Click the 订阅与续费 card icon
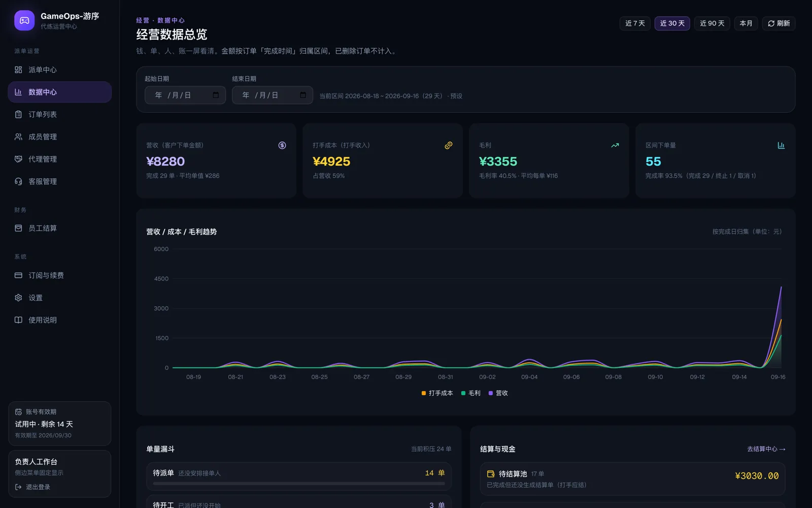The image size is (812, 508). point(18,275)
